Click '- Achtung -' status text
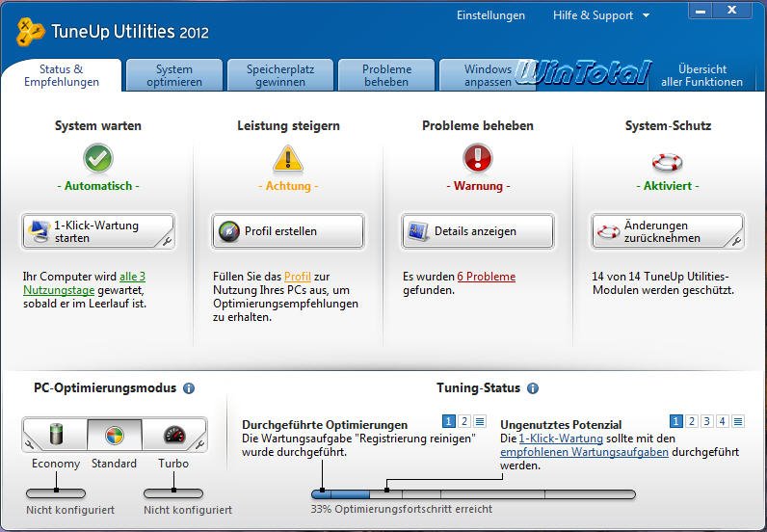 click(288, 186)
